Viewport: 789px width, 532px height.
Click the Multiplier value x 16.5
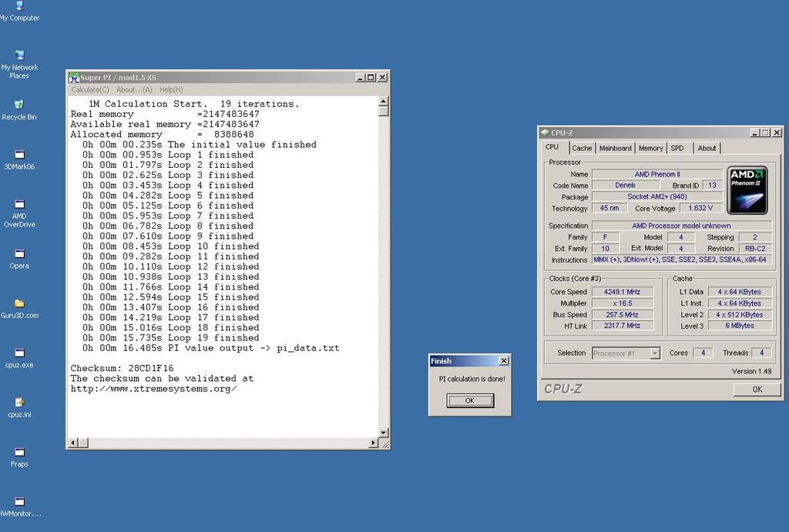coord(623,303)
